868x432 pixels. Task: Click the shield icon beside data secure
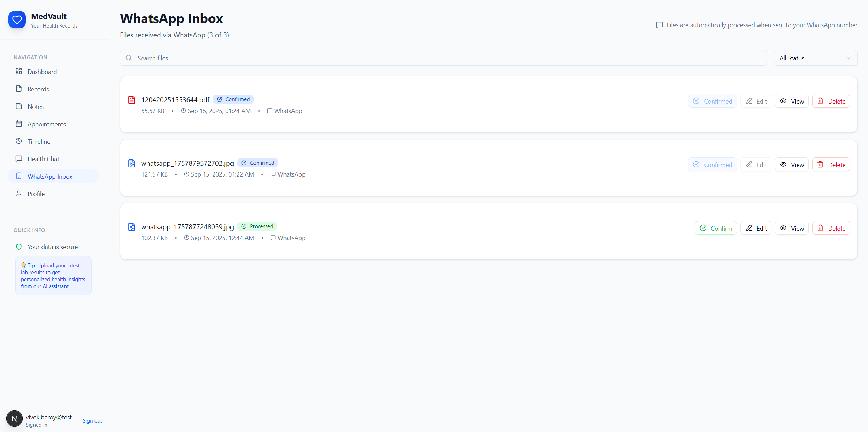pyautogui.click(x=19, y=247)
